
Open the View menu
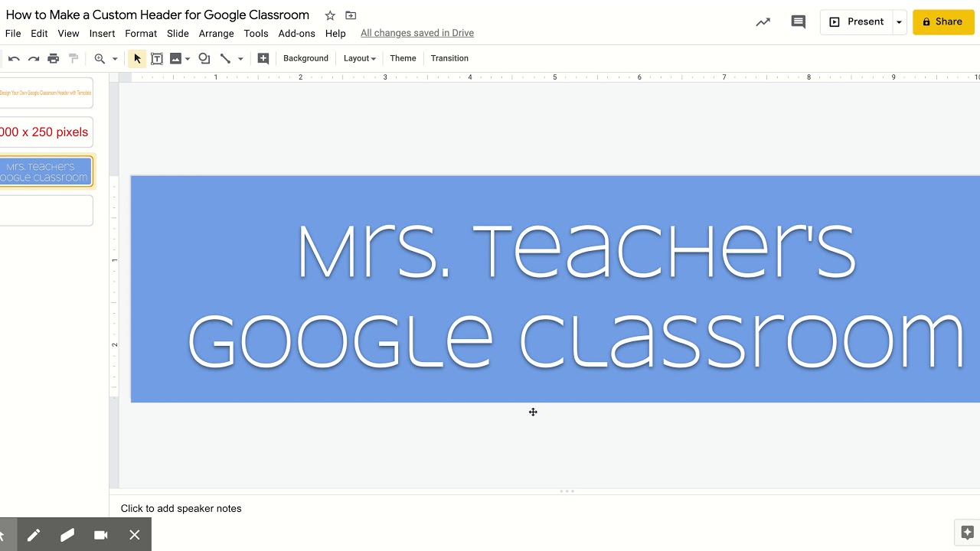click(x=68, y=34)
